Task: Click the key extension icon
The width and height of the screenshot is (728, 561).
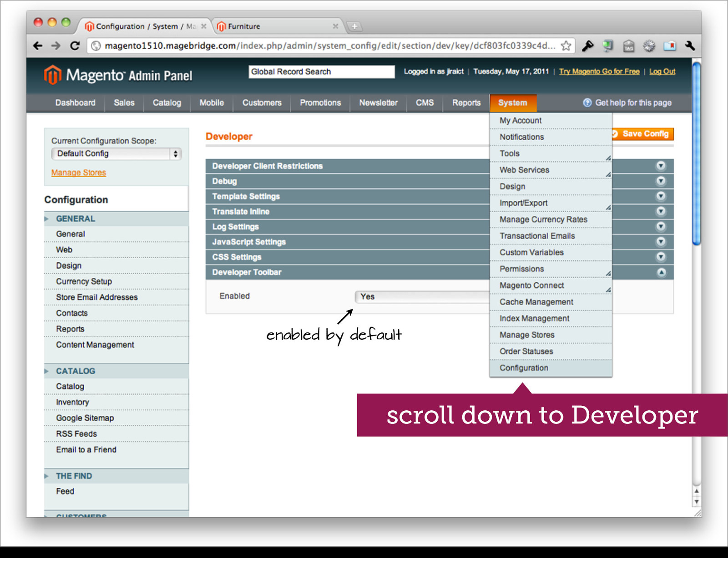Action: [587, 46]
